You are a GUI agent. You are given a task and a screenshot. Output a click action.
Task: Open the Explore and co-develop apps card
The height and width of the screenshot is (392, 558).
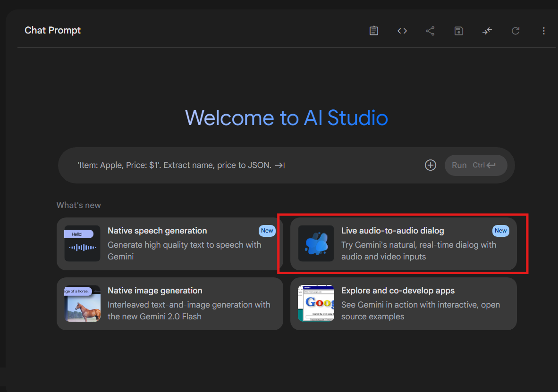404,304
